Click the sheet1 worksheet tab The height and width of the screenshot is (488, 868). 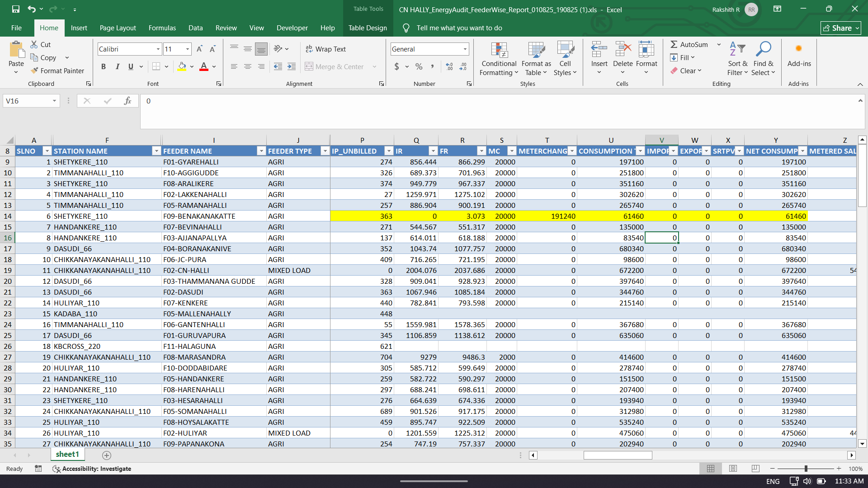pos(67,454)
